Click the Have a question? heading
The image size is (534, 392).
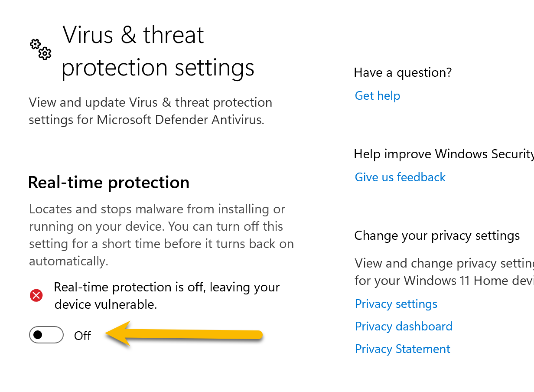[403, 72]
